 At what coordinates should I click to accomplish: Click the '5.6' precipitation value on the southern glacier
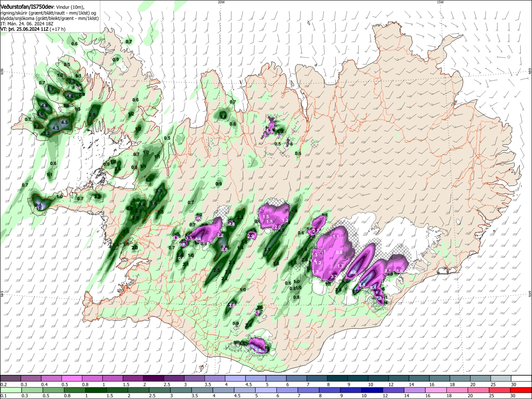coord(258,351)
